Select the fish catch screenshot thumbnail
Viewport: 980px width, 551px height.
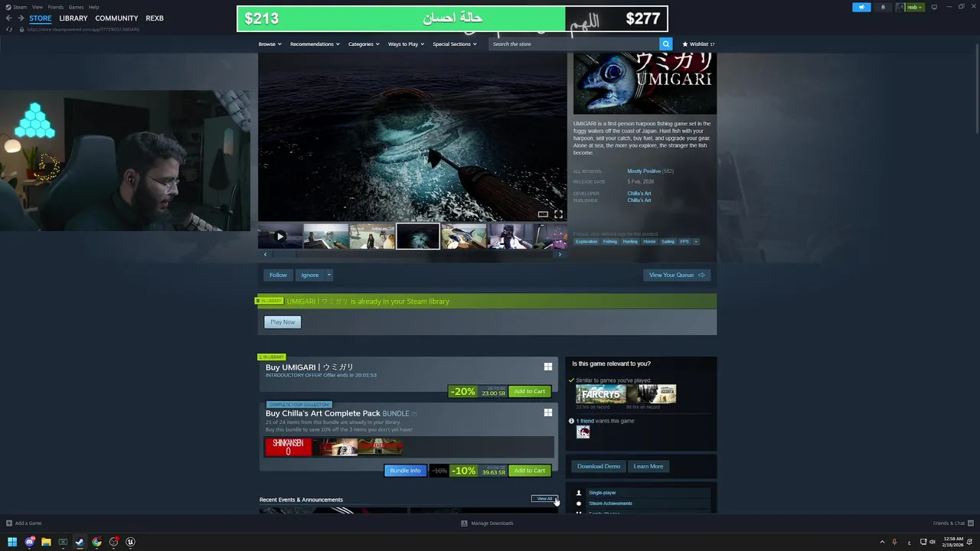click(464, 236)
